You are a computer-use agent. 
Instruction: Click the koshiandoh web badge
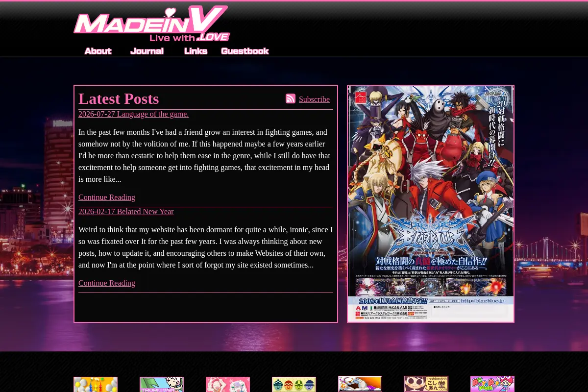point(426,384)
